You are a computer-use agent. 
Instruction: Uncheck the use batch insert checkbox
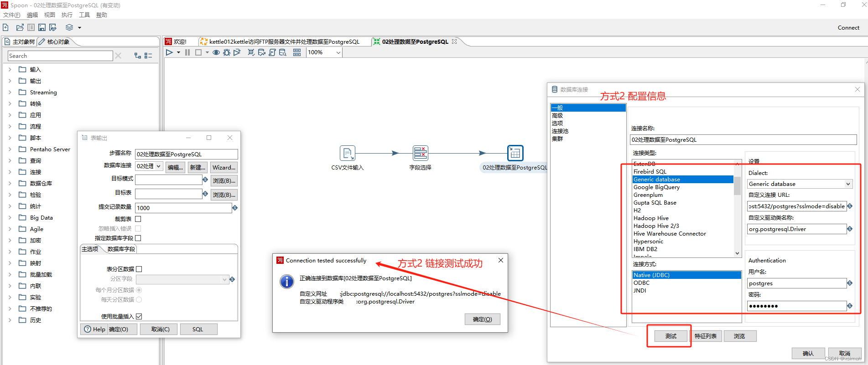[x=139, y=317]
